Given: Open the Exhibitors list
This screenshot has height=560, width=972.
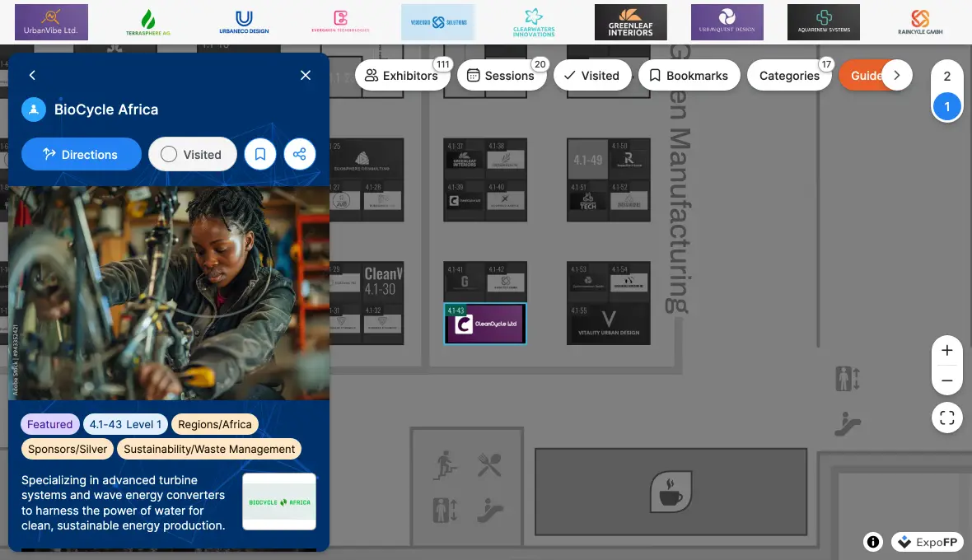Looking at the screenshot, I should [x=403, y=75].
